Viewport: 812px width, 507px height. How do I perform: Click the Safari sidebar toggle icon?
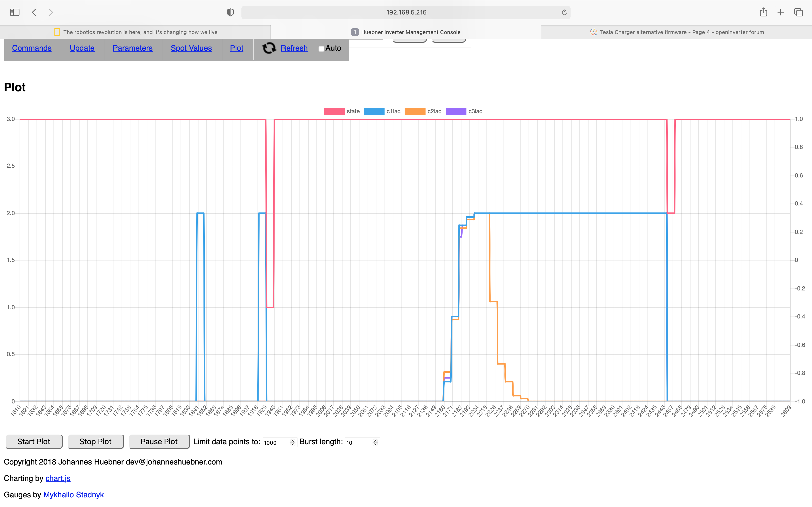tap(15, 12)
